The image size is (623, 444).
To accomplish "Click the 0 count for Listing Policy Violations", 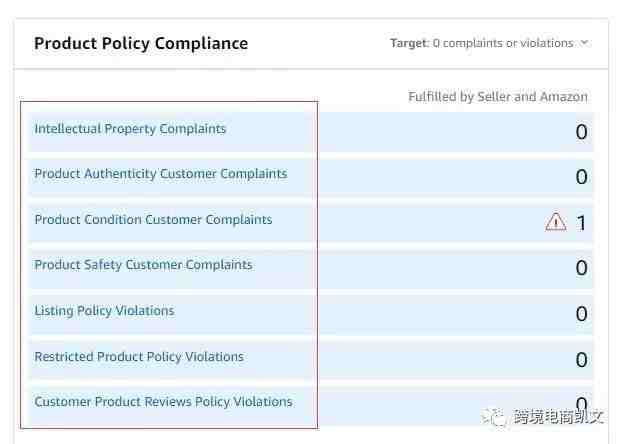I will point(581,314).
